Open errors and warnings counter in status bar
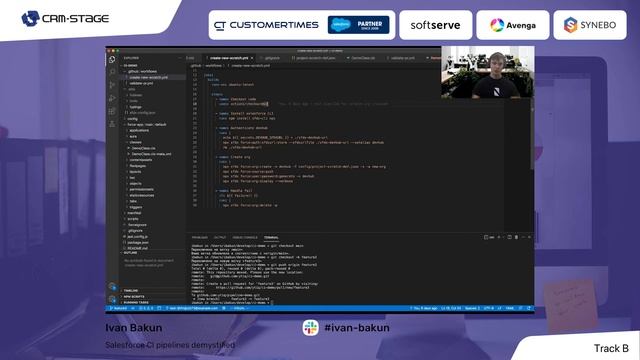The image size is (640, 360). click(x=146, y=308)
